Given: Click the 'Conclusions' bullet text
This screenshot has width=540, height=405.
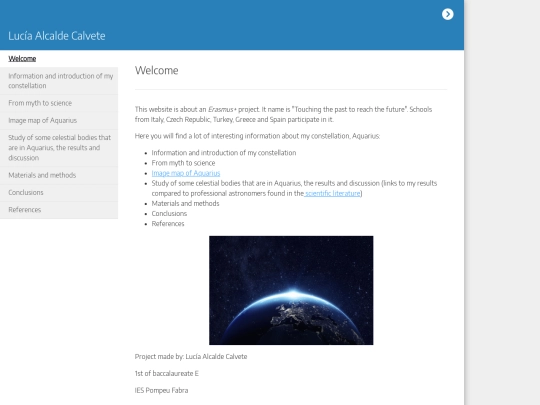Looking at the screenshot, I should [169, 214].
